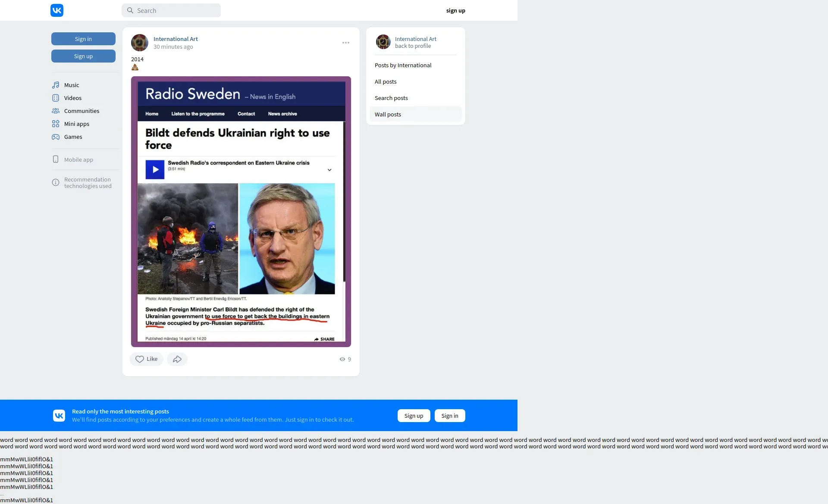Click the VK logo in the header

(57, 10)
